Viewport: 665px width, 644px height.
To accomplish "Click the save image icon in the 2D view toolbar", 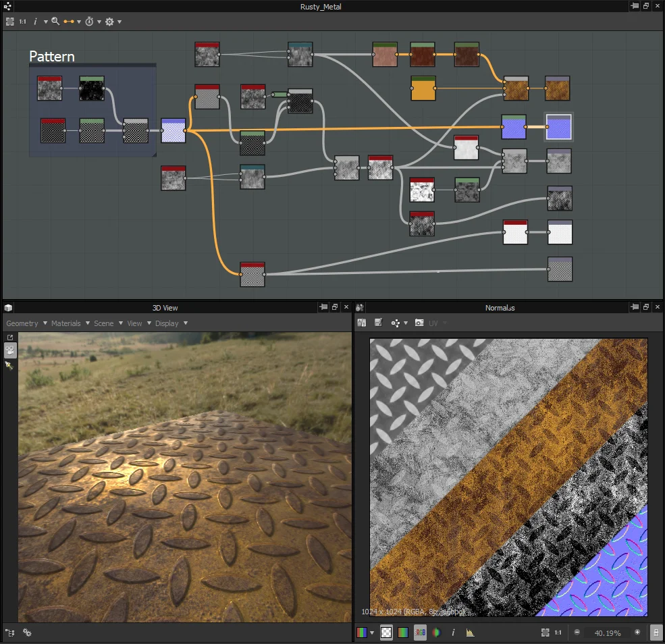I will pos(378,323).
